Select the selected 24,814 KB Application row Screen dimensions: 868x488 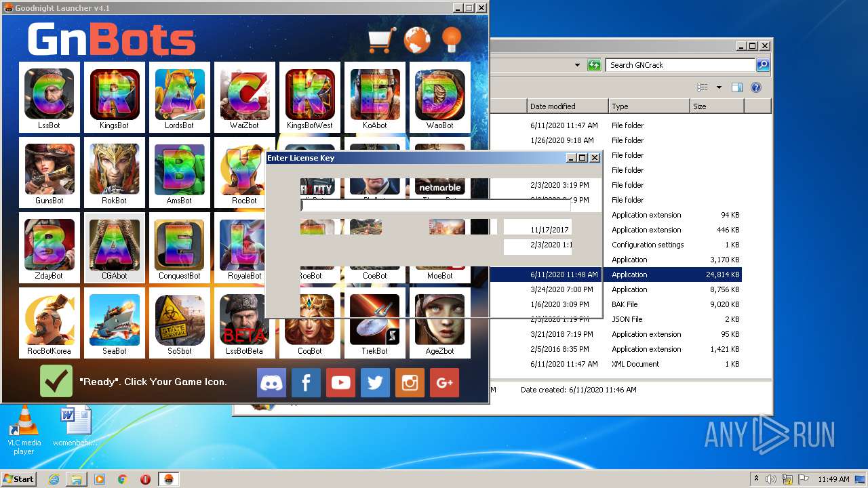pos(614,274)
